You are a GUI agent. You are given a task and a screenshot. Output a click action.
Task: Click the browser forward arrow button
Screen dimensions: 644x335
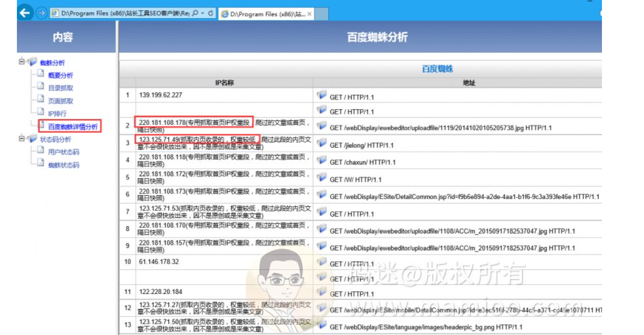point(41,13)
